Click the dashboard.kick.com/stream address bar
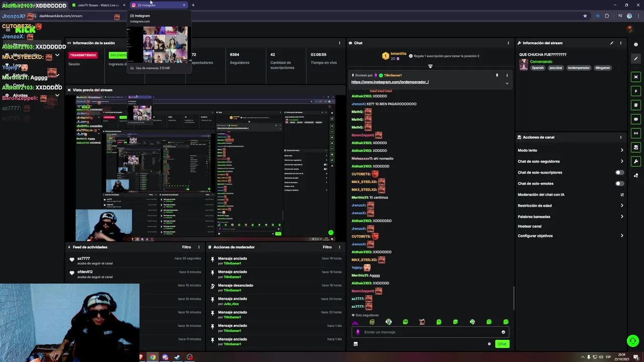 [x=60, y=16]
